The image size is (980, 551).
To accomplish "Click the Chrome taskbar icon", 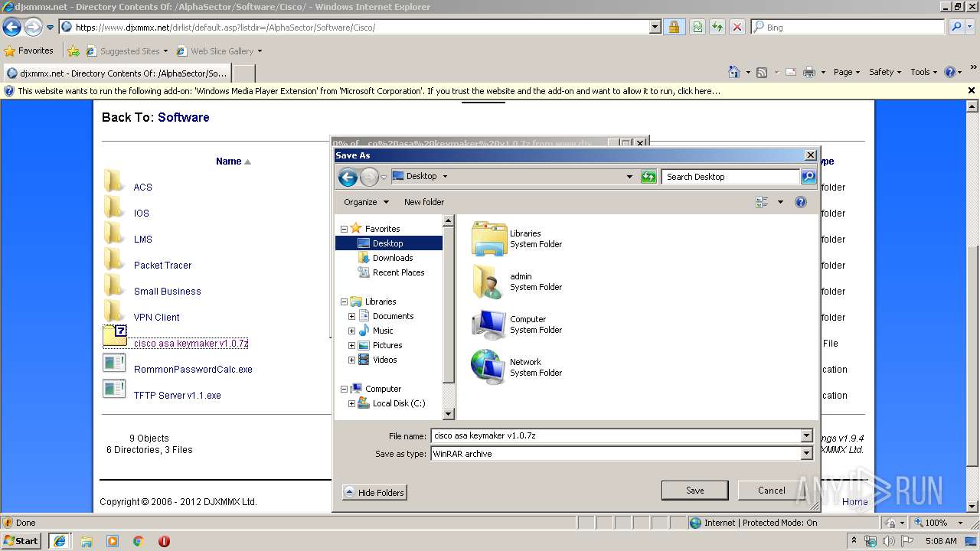I will [x=139, y=541].
